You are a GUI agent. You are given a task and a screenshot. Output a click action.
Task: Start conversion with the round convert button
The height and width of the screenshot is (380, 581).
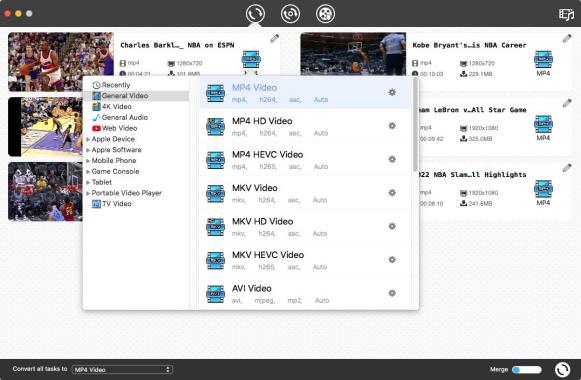(562, 369)
